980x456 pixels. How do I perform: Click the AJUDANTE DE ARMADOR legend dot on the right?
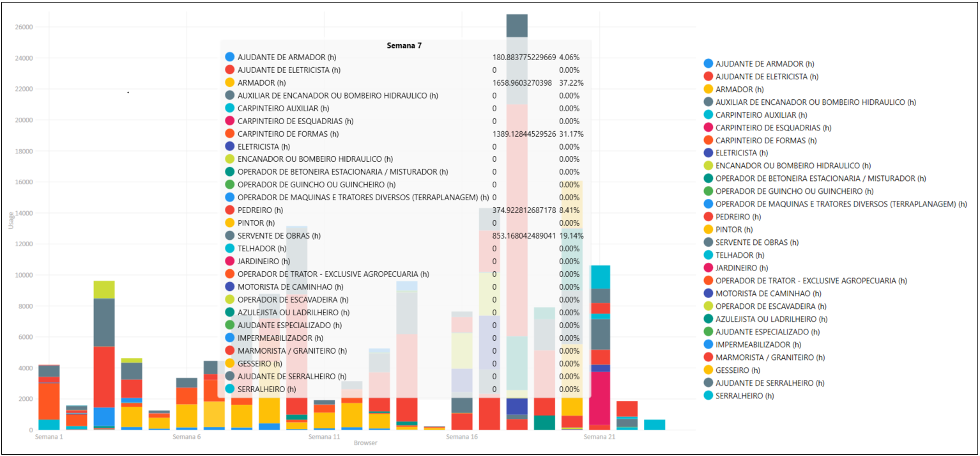(x=708, y=64)
